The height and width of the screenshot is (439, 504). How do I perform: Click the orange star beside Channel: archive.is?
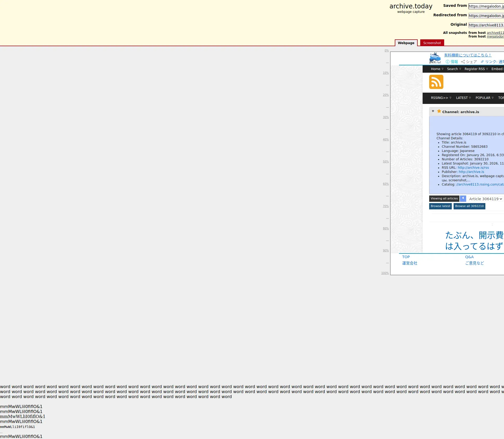(x=439, y=111)
